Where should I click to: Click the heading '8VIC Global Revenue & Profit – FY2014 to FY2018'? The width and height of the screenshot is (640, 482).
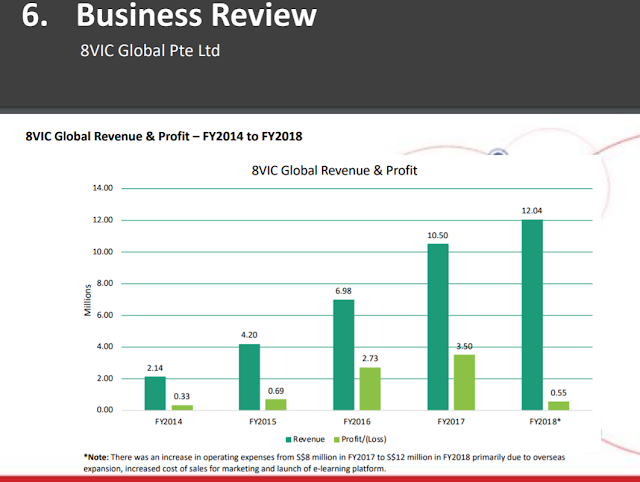(x=164, y=136)
